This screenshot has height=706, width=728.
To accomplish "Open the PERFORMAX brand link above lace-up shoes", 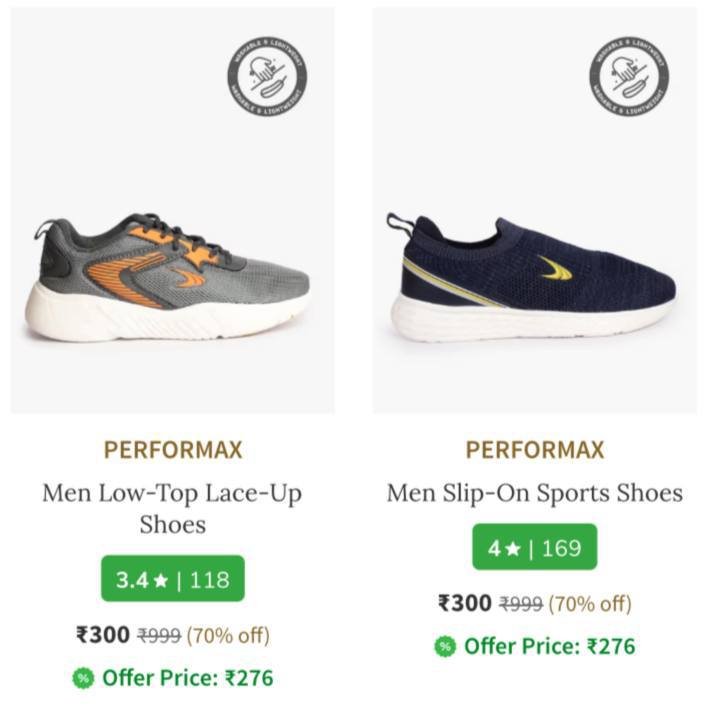I will (x=173, y=450).
